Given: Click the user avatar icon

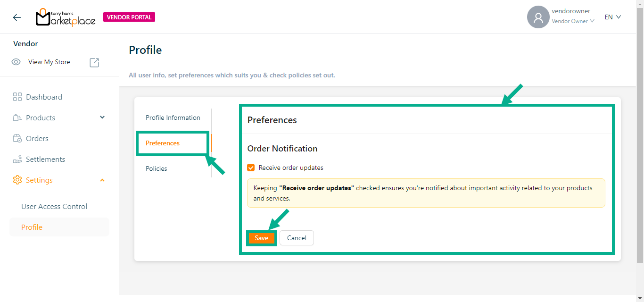Looking at the screenshot, I should pos(538,17).
